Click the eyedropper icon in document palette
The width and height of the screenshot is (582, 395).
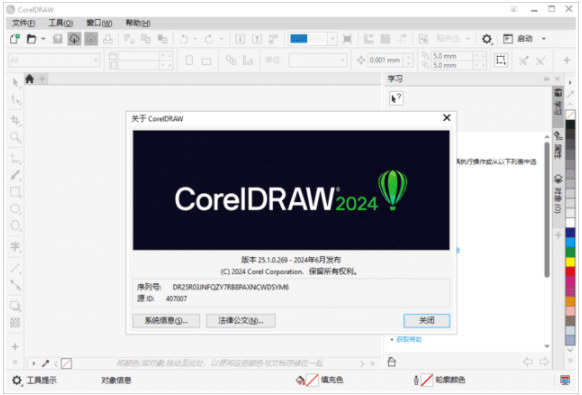coord(45,363)
